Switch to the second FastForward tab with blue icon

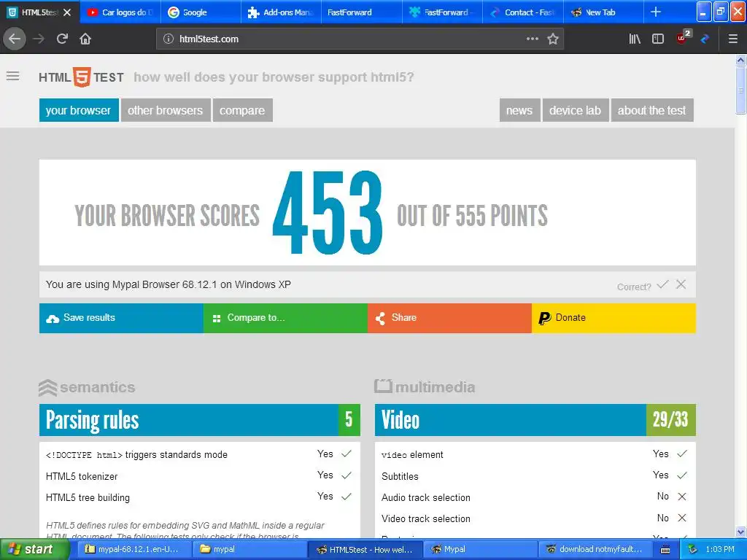pos(442,12)
